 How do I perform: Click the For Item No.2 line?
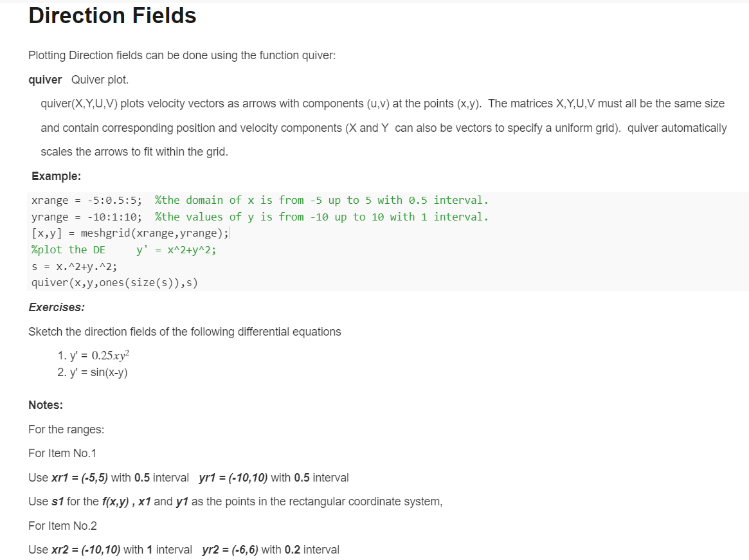pyautogui.click(x=62, y=526)
